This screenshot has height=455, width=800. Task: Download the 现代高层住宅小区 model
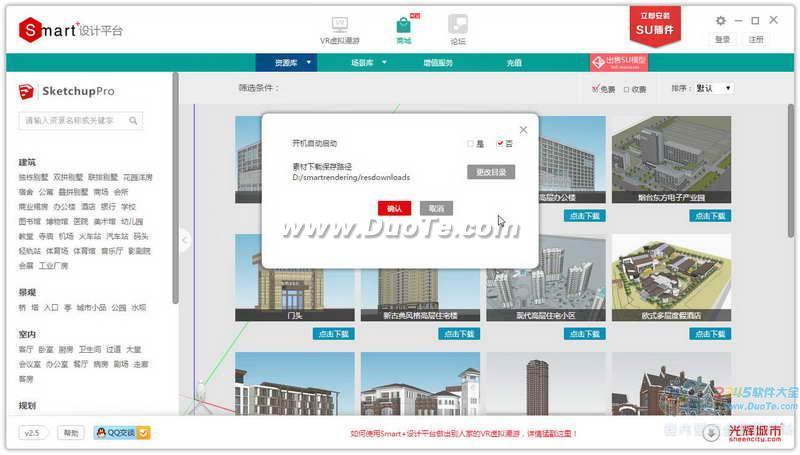(585, 334)
